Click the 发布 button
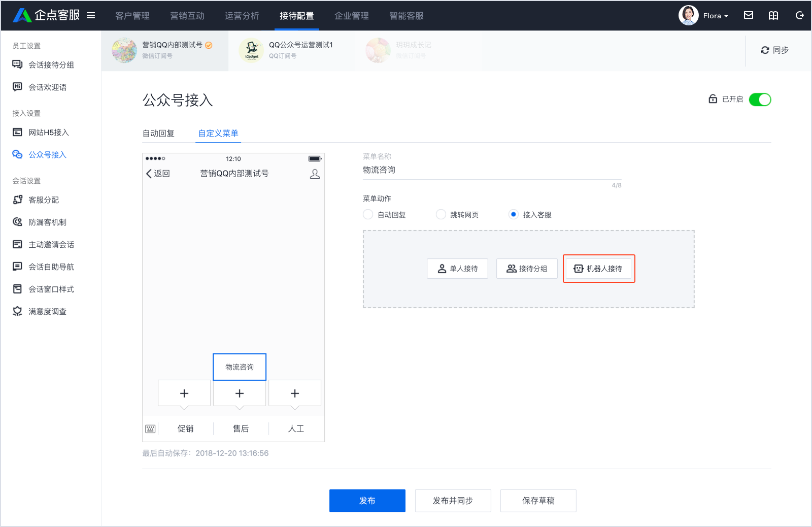812x527 pixels. pos(367,501)
